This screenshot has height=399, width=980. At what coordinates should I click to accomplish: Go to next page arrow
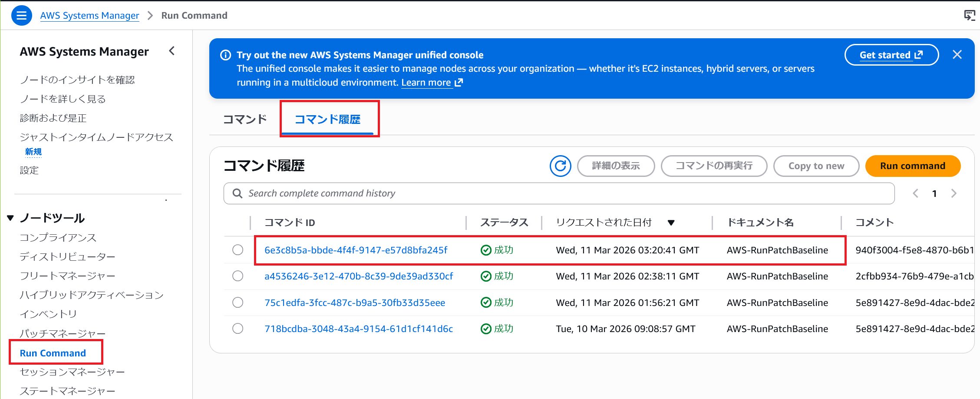(954, 193)
